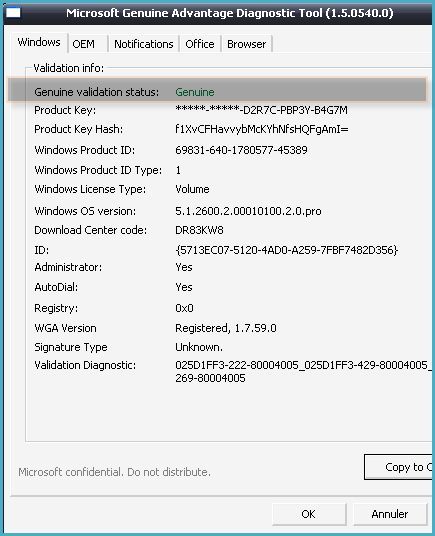Click the Annuler button
435x536 pixels.
coord(390,514)
